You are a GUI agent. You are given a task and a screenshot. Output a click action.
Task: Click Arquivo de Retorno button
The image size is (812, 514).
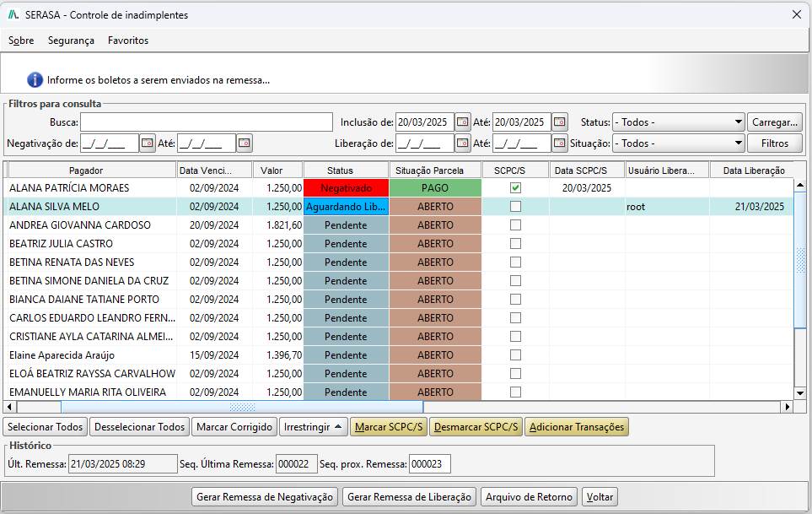tap(529, 497)
